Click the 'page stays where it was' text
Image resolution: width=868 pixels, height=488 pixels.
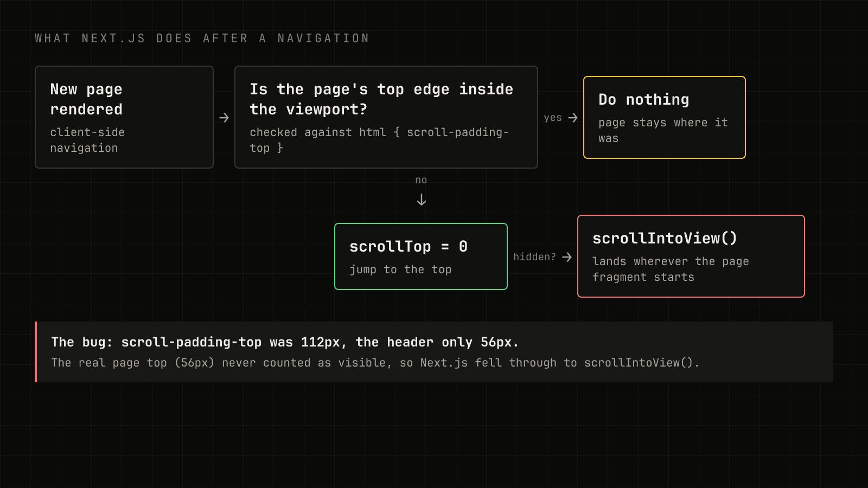coord(663,130)
